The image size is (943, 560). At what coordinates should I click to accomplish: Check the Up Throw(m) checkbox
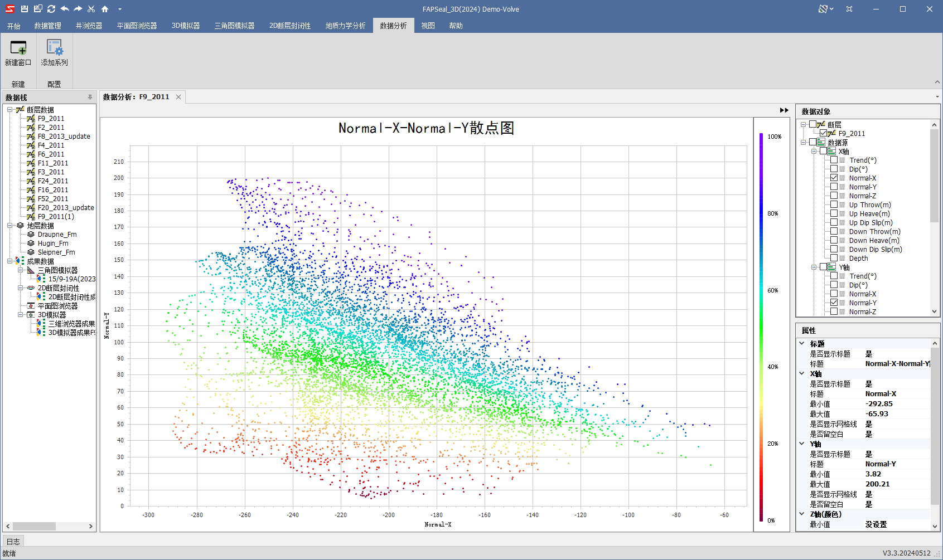834,204
